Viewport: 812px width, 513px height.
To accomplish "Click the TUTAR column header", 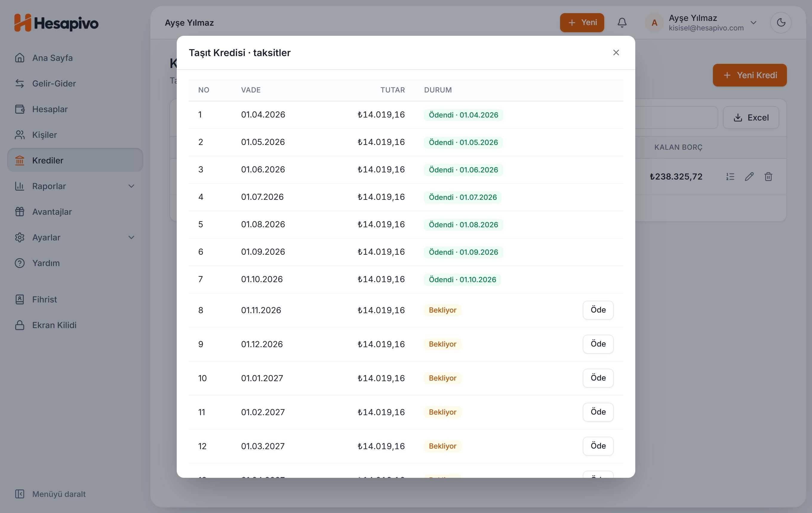I will (393, 90).
